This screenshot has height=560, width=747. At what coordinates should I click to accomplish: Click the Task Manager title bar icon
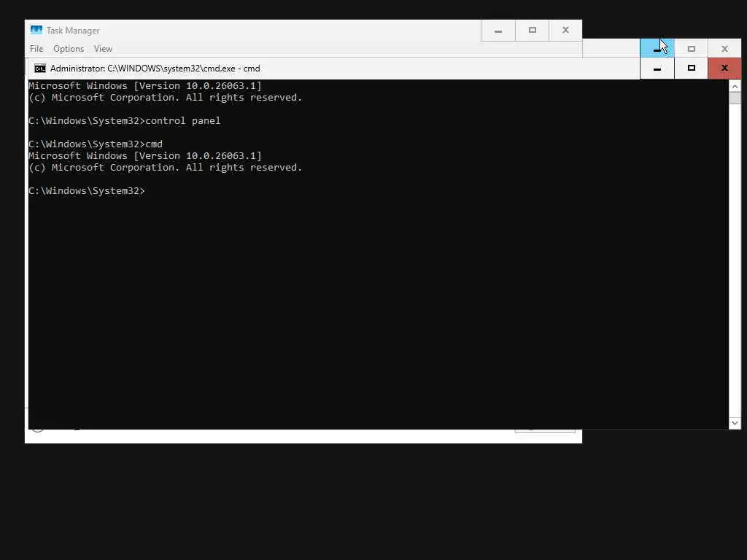point(36,30)
